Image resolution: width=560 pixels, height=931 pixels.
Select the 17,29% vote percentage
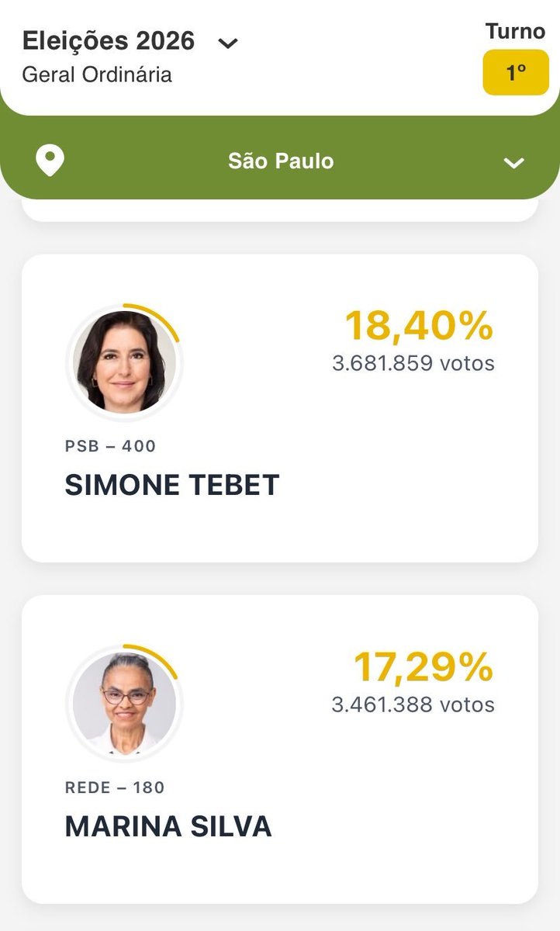tap(423, 667)
